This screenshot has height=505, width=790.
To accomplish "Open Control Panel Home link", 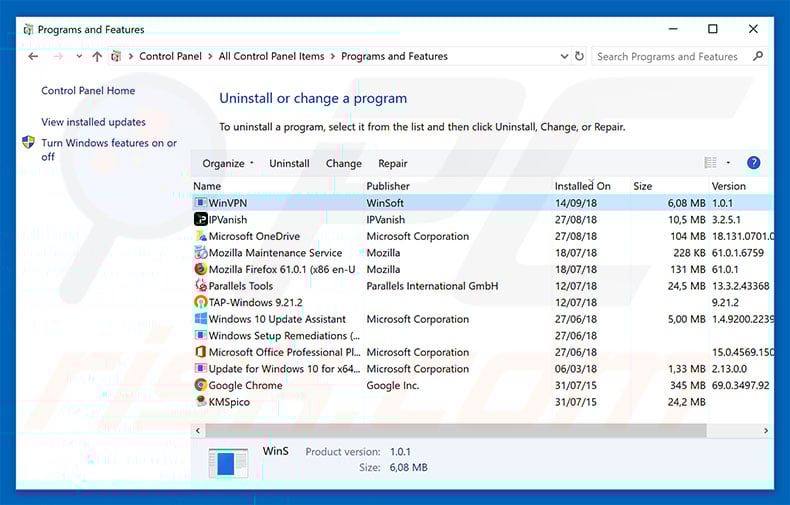I will [88, 91].
